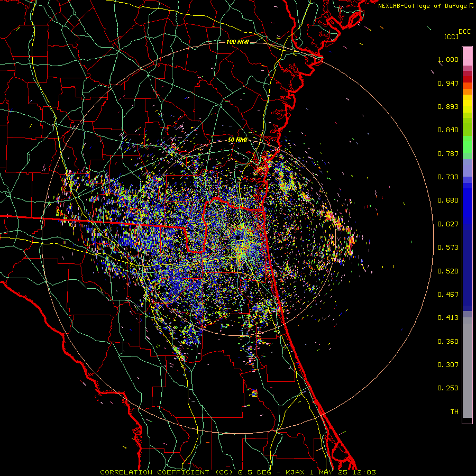This screenshot has width=476, height=476.
Task: Select the 0.680 scale value
Action: 448,200
